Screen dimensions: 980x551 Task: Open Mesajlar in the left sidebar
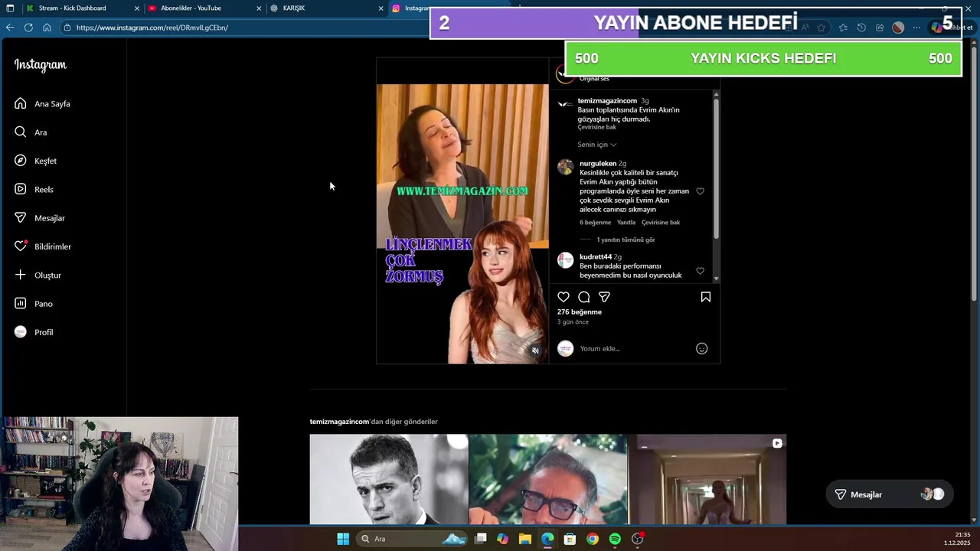pyautogui.click(x=39, y=218)
